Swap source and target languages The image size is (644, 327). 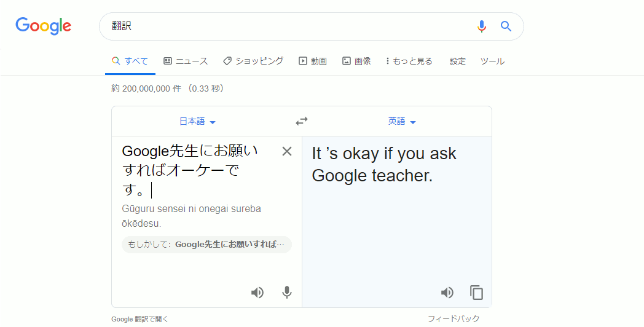click(301, 121)
